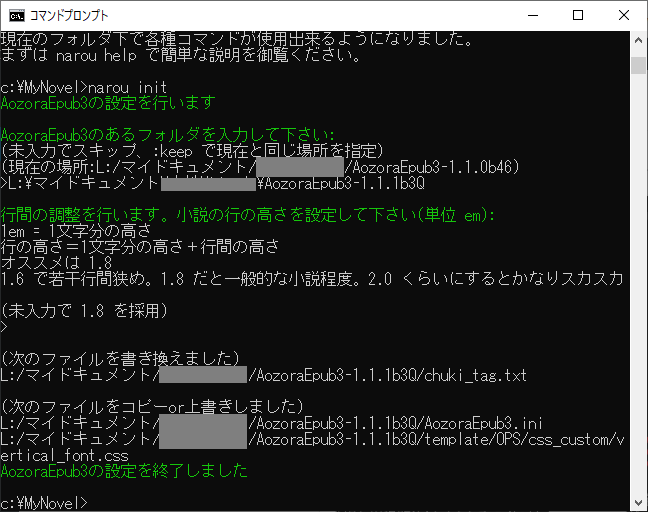Screen dimensions: 648x512
Task: Click the line starting '1.6 で若干行間狭め'
Action: [312, 279]
